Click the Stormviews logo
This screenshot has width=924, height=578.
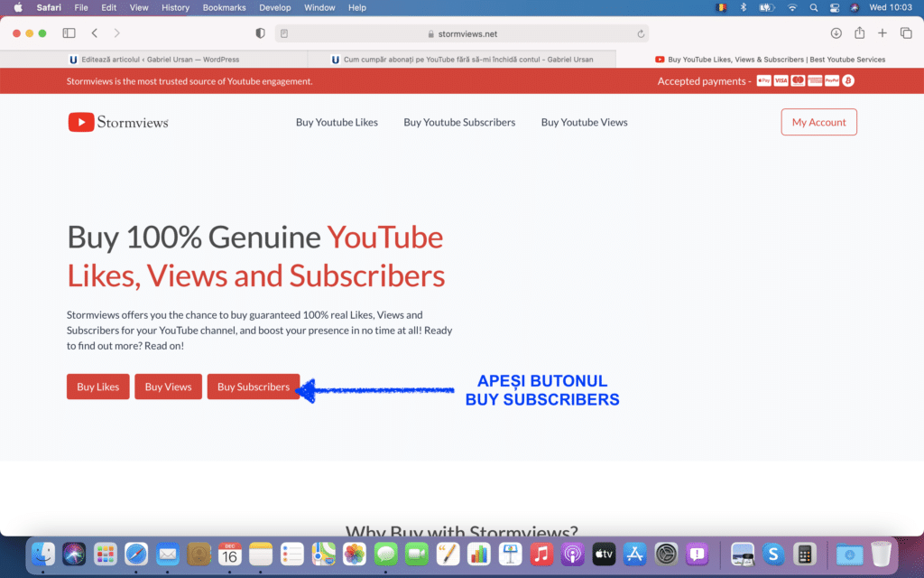[x=118, y=122]
